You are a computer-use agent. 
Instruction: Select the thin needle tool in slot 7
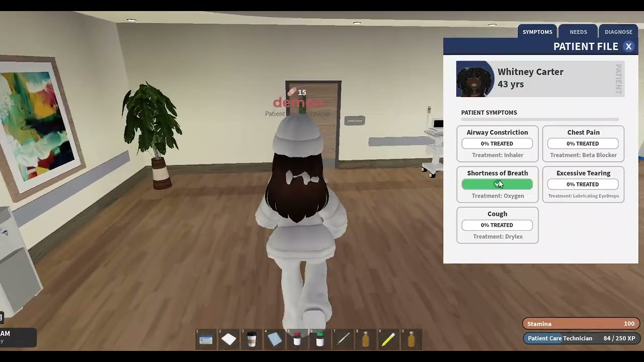pos(343,339)
